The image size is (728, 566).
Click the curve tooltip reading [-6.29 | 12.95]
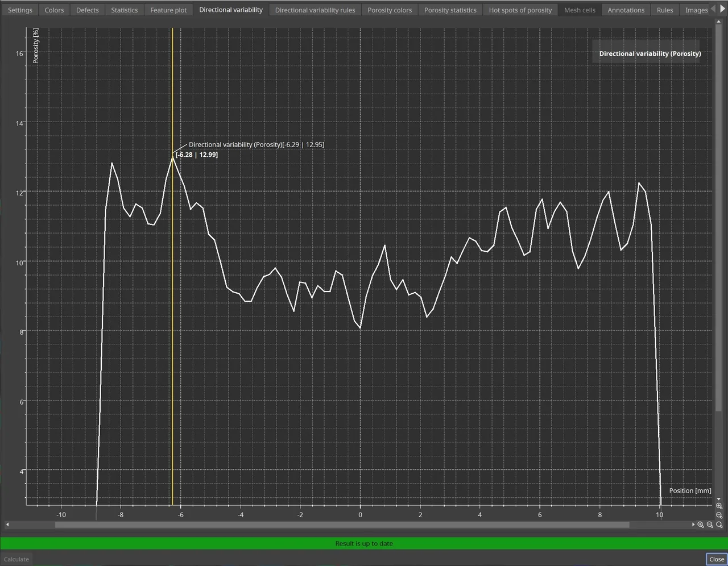(257, 144)
